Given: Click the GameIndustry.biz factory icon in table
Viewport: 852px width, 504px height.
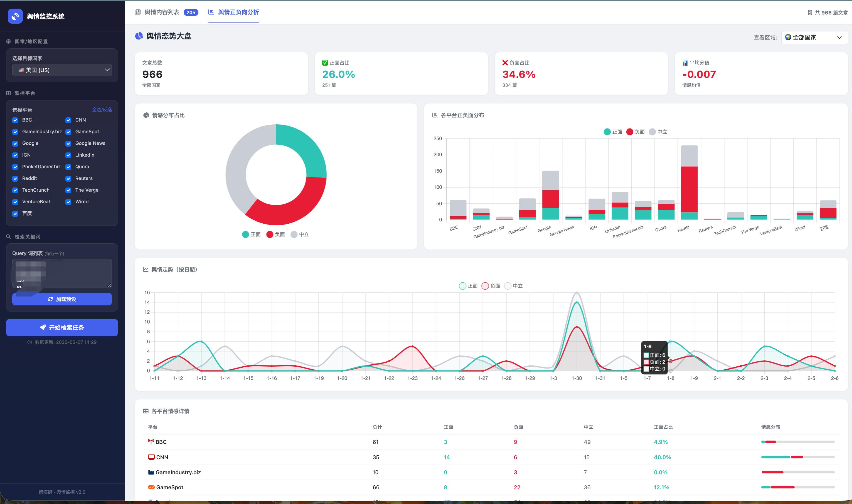Looking at the screenshot, I should click(151, 472).
